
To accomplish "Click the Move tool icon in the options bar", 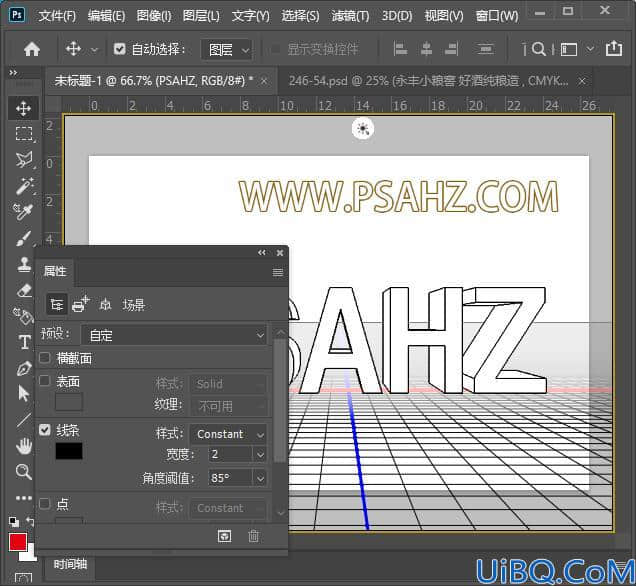I will pyautogui.click(x=73, y=49).
